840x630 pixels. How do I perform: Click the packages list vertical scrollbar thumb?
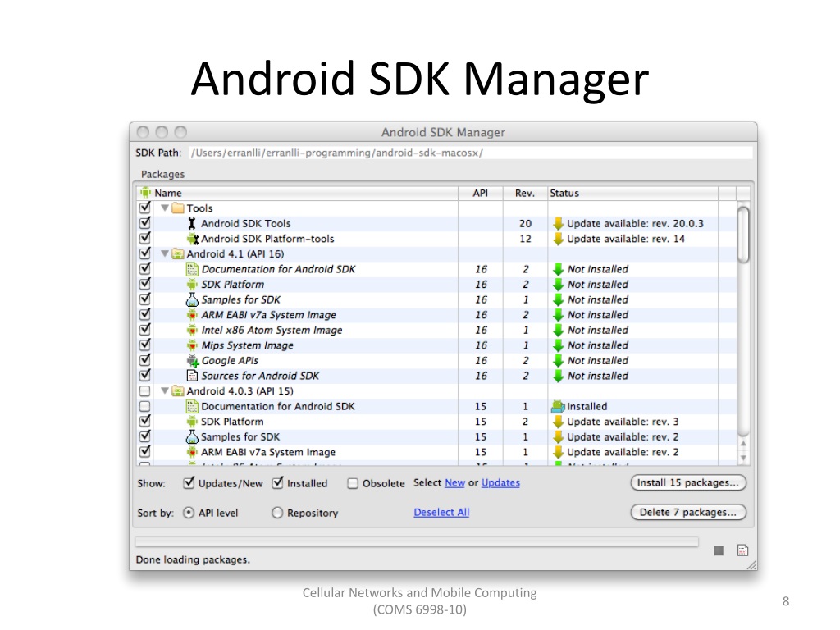tap(743, 235)
